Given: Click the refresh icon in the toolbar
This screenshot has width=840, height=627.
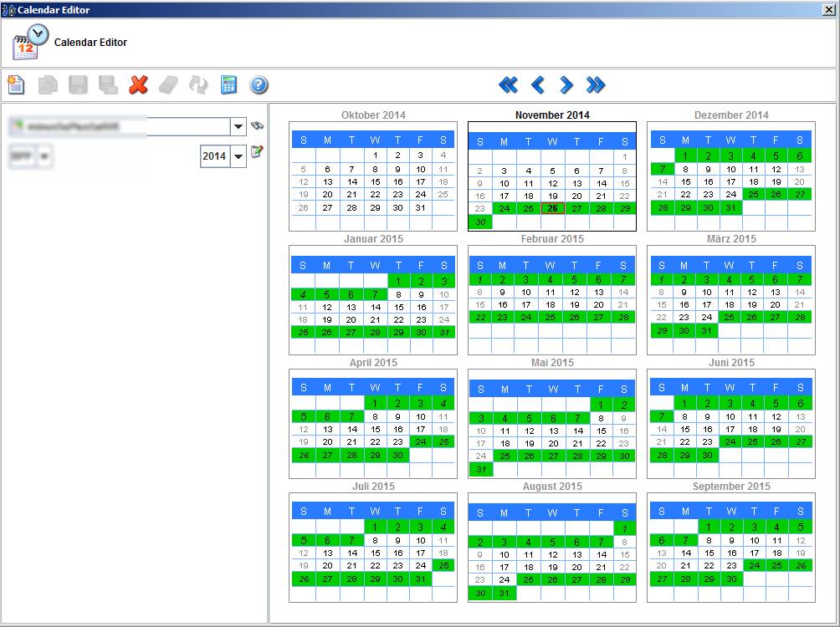Looking at the screenshot, I should (198, 84).
